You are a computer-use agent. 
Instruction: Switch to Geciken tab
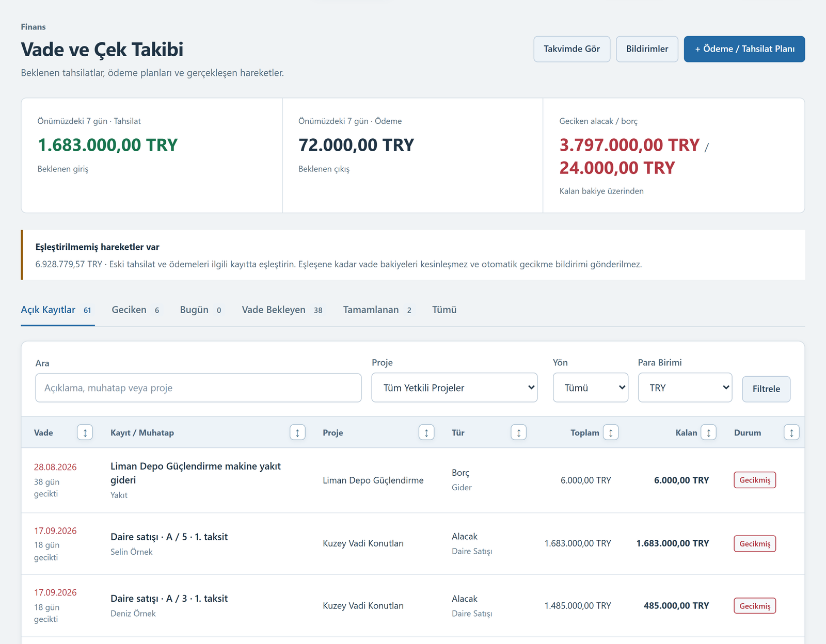136,310
